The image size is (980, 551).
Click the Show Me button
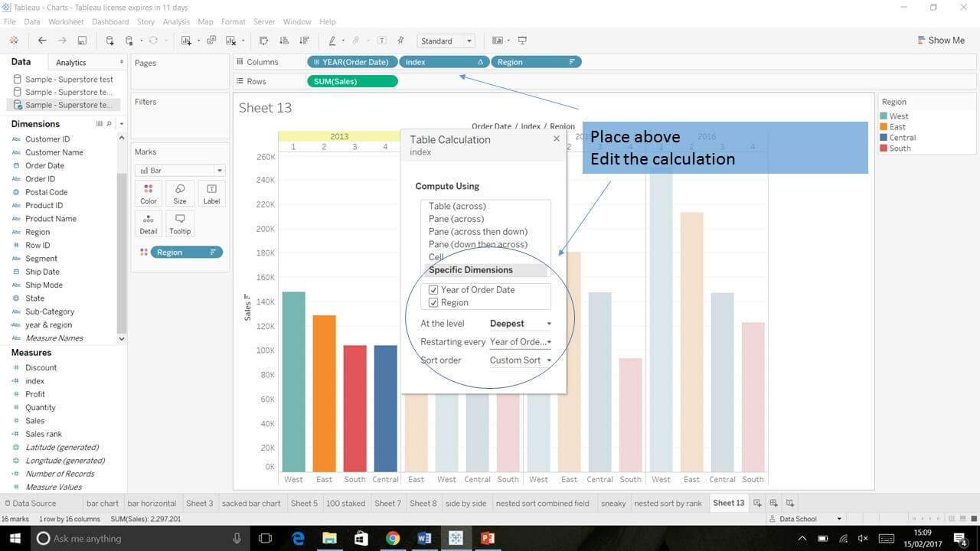tap(940, 41)
